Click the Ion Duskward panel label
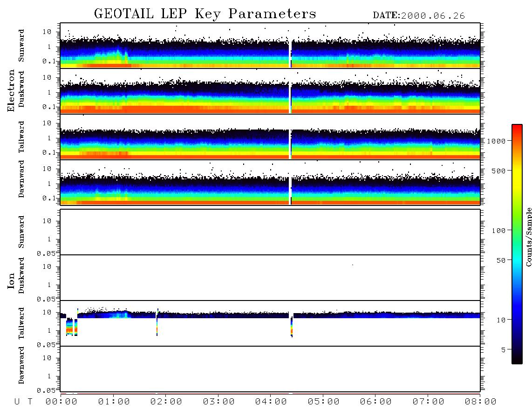Image resolution: width=532 pixels, height=410 pixels. coord(21,275)
